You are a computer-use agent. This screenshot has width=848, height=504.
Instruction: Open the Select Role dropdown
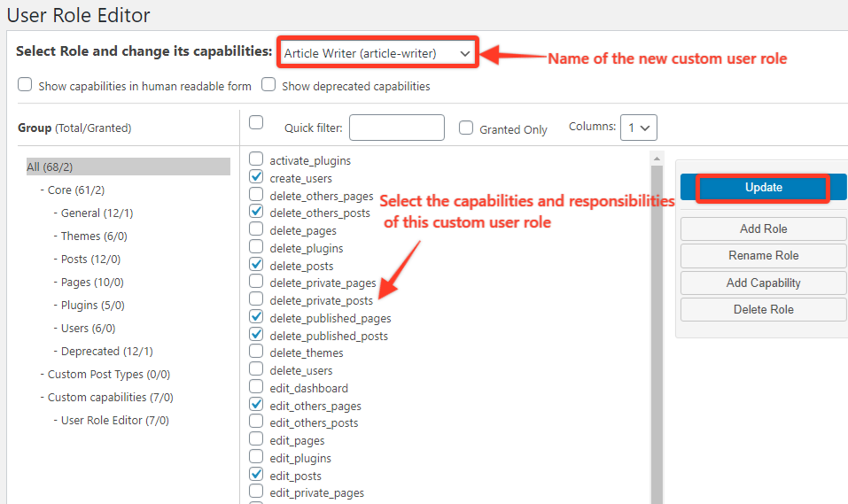pos(377,53)
